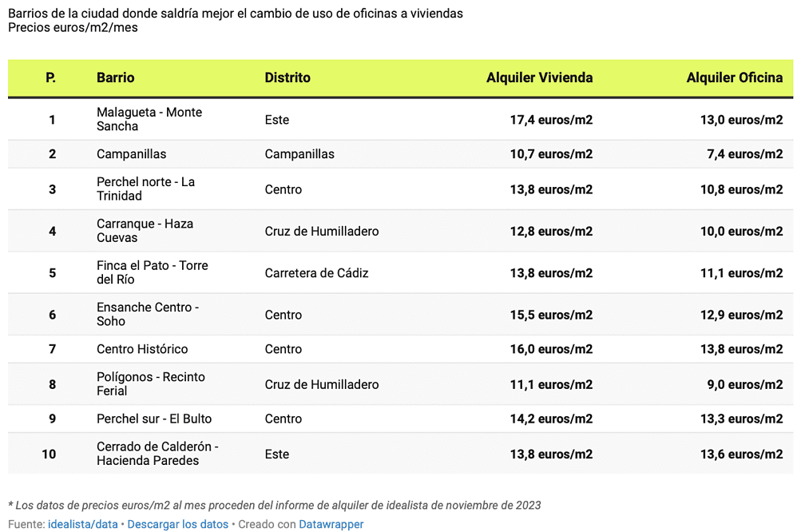This screenshot has height=532, width=801.
Task: Click the Perchel norte - La Trinidad cell
Action: [x=145, y=189]
